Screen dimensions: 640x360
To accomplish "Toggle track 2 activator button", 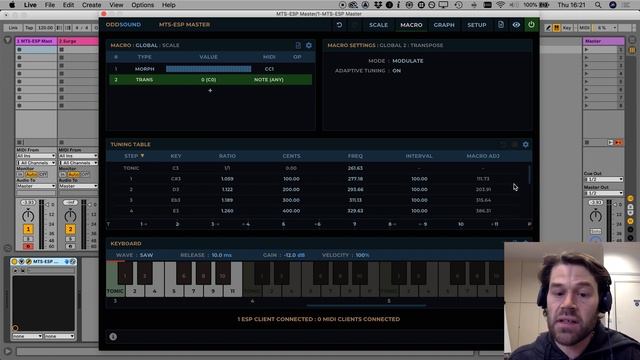I will coord(70,229).
